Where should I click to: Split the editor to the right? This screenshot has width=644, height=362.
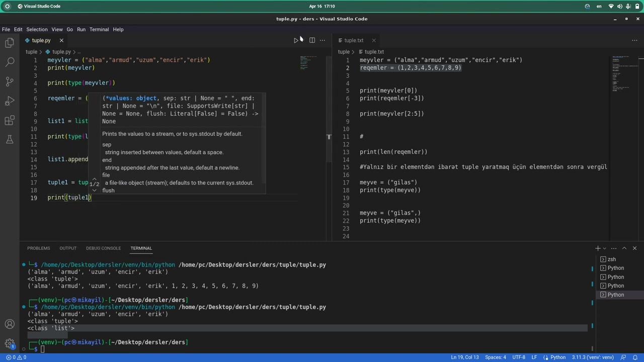click(x=312, y=40)
